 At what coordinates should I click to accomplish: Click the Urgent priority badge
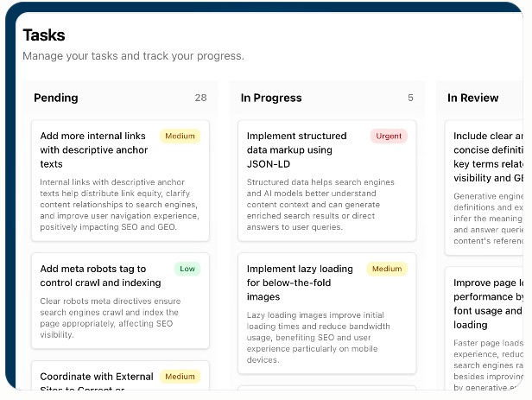pyautogui.click(x=388, y=136)
